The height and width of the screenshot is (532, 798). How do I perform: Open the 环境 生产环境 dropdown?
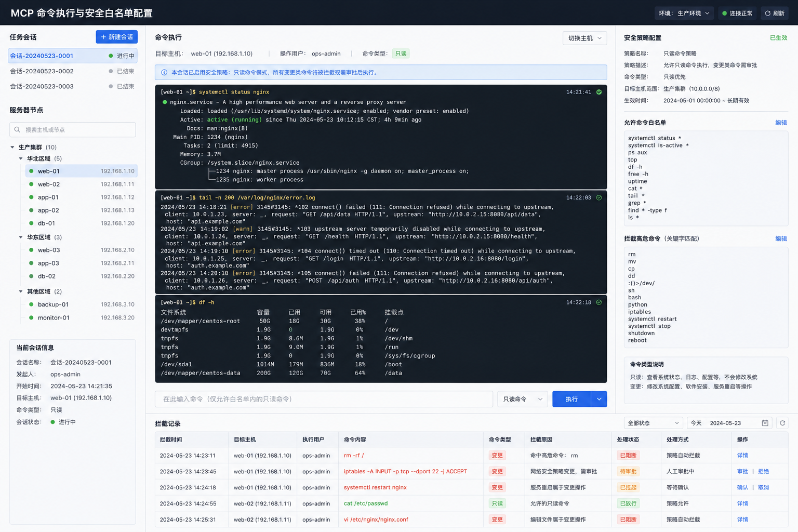click(x=684, y=14)
